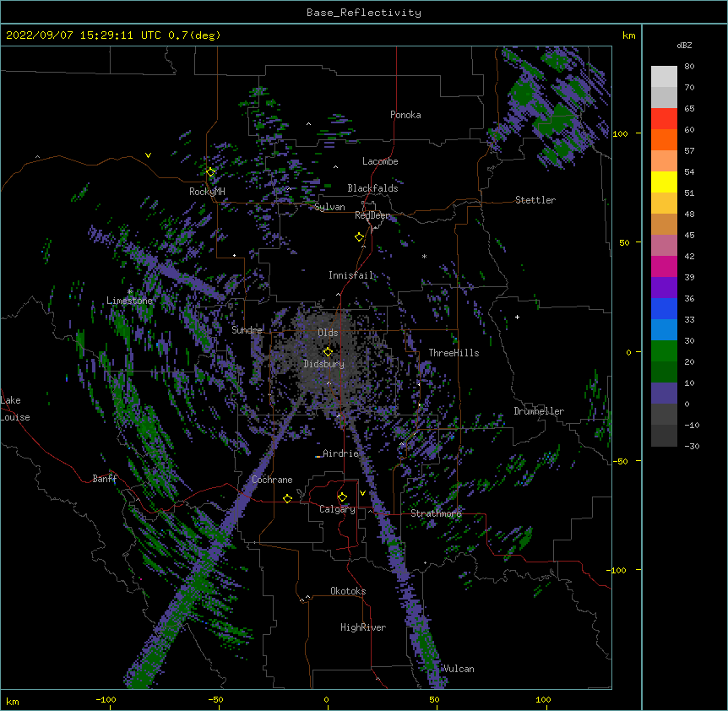The height and width of the screenshot is (711, 728).
Task: Click the ThreeHills label
Action: coord(454,353)
